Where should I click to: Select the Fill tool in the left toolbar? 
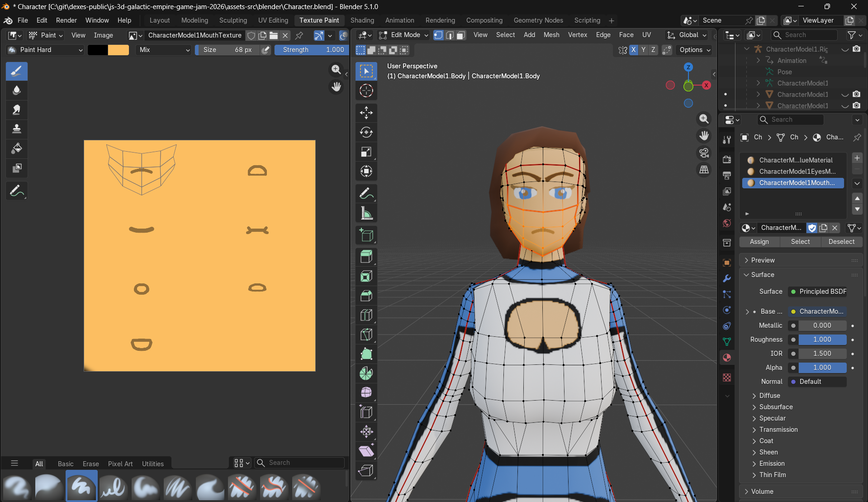click(x=17, y=148)
